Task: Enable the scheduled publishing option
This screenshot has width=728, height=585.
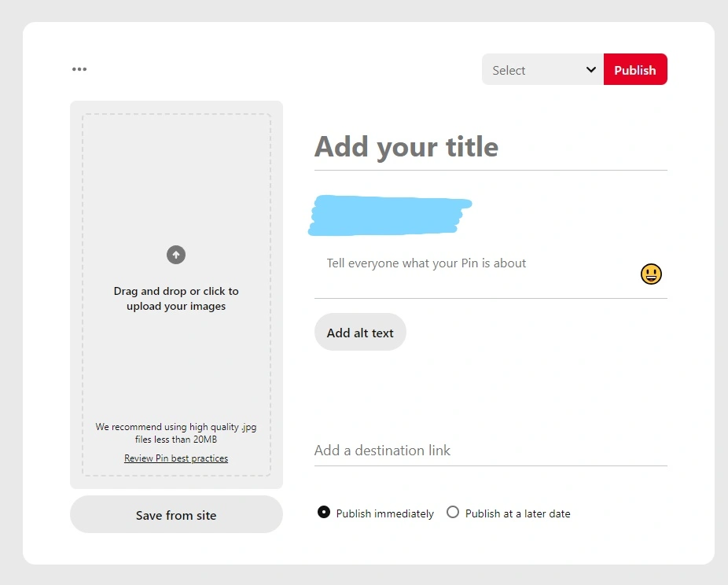Action: click(x=453, y=512)
